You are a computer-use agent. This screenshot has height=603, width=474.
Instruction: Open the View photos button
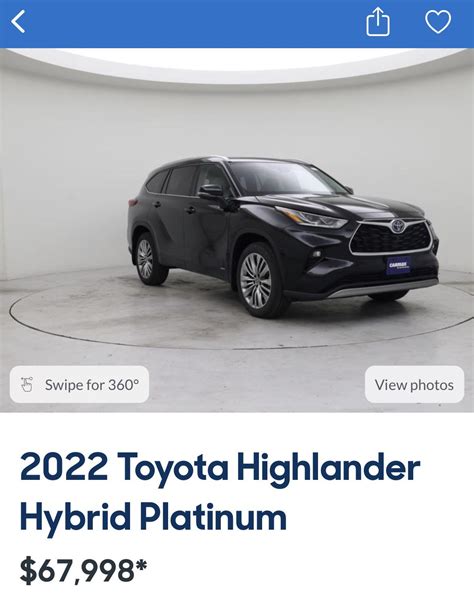click(x=414, y=385)
